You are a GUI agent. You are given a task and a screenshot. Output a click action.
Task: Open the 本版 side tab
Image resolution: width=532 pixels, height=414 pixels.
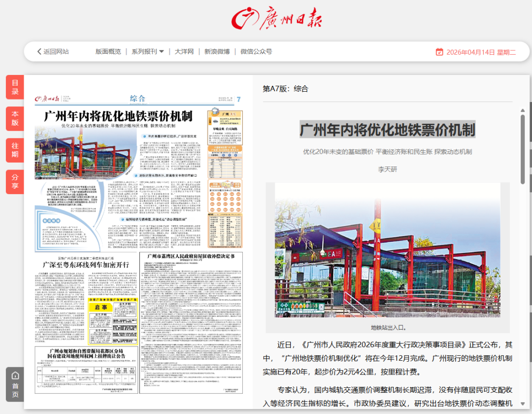[x=15, y=118]
